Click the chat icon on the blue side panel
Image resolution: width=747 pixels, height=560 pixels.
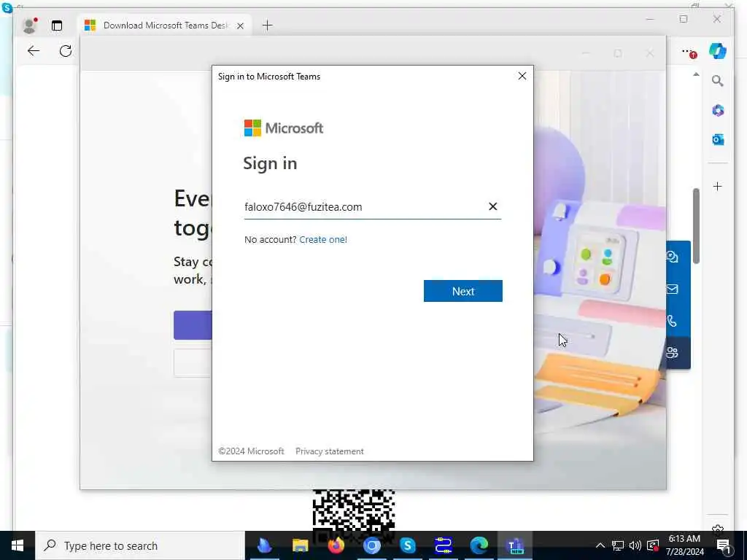pyautogui.click(x=672, y=257)
